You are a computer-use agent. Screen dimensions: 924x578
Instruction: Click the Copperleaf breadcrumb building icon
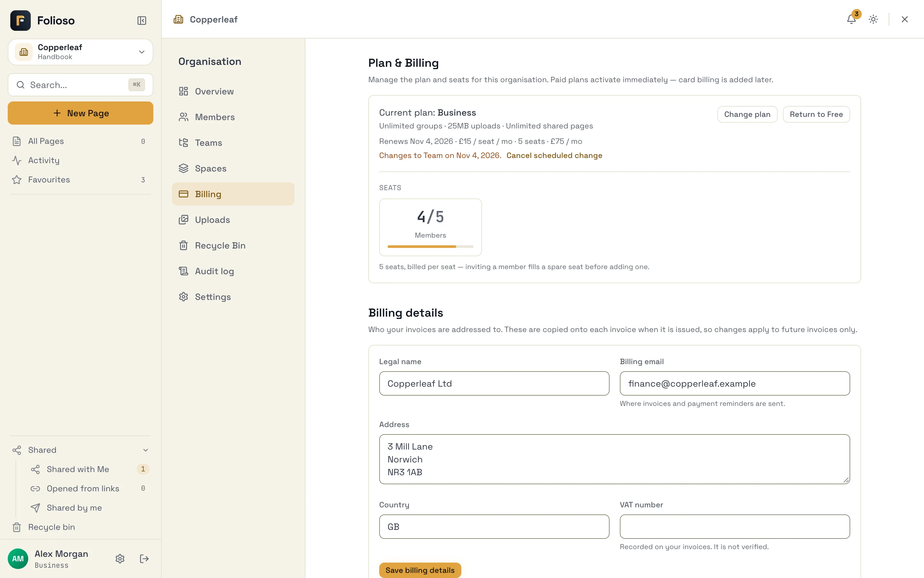[178, 19]
